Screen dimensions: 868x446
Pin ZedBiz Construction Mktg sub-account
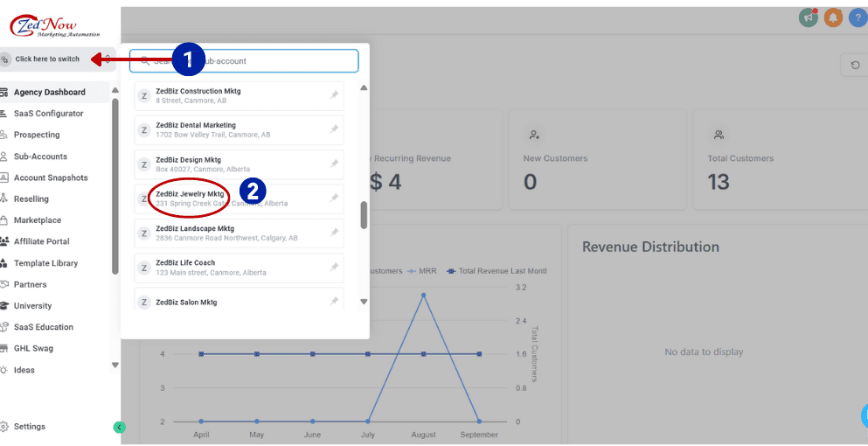point(334,96)
